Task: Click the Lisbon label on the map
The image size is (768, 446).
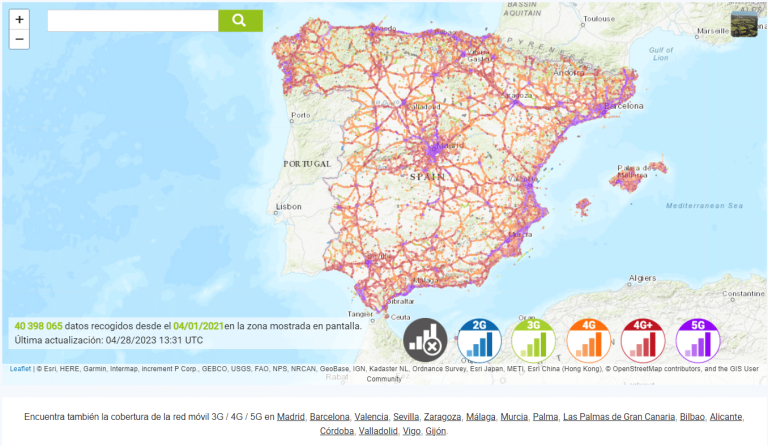Action: tap(288, 207)
